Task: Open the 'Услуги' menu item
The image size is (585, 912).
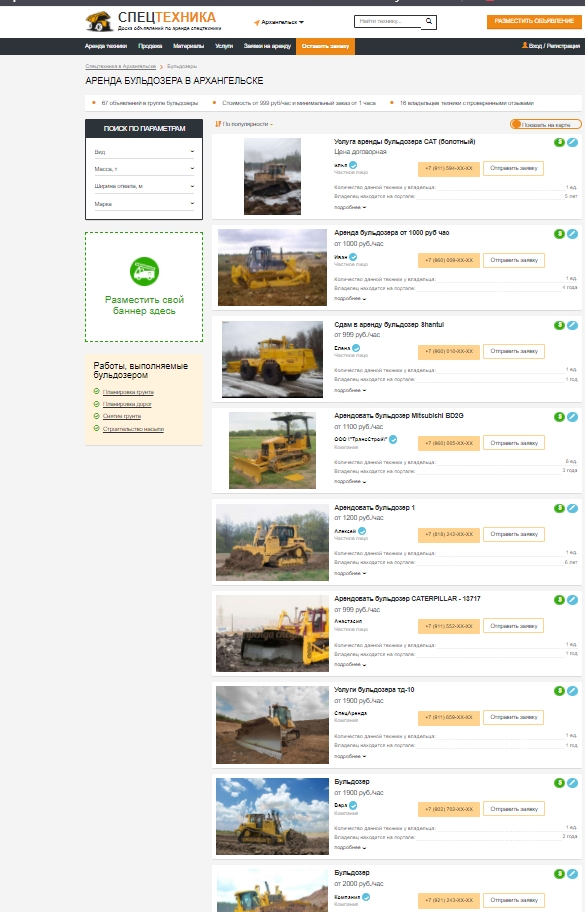Action: (224, 46)
